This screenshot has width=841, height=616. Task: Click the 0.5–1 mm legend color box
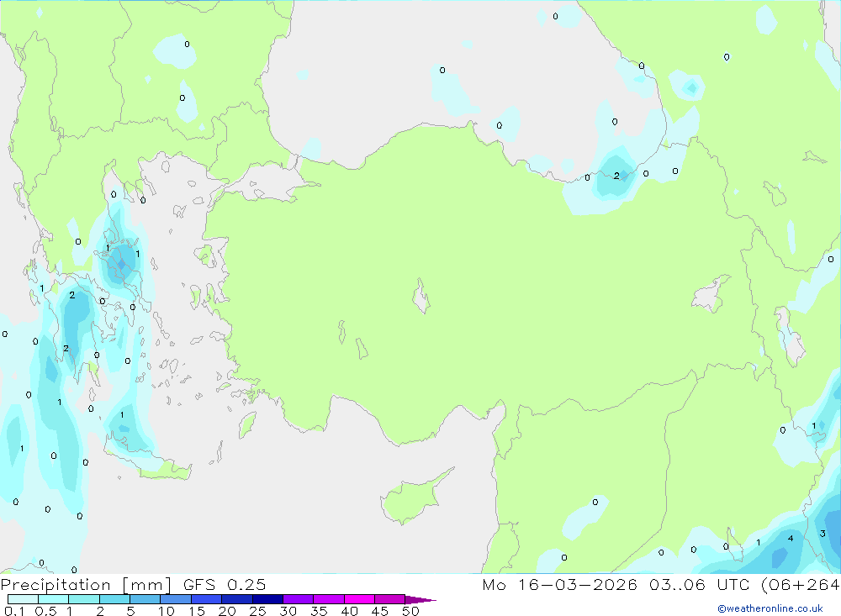pyautogui.click(x=53, y=599)
